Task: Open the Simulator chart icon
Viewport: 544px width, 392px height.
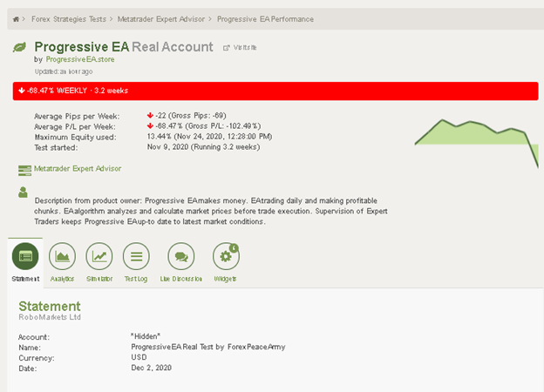Action: [99, 256]
